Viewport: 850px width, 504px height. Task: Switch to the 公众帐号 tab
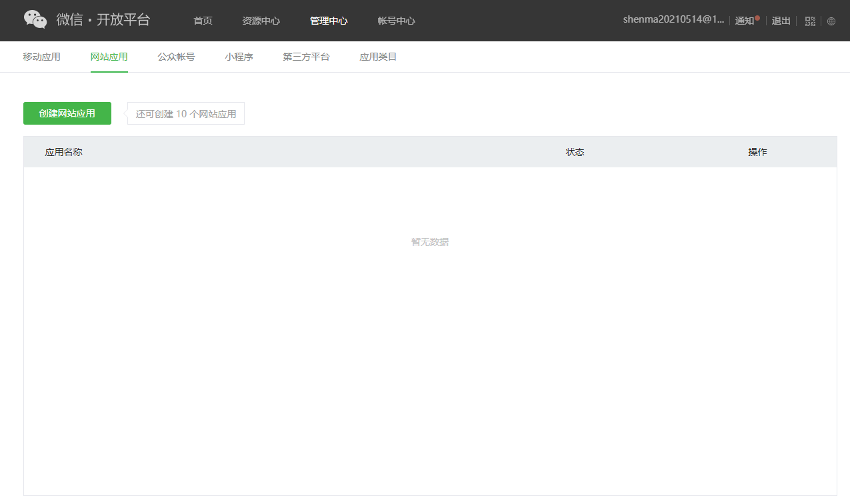coord(176,57)
